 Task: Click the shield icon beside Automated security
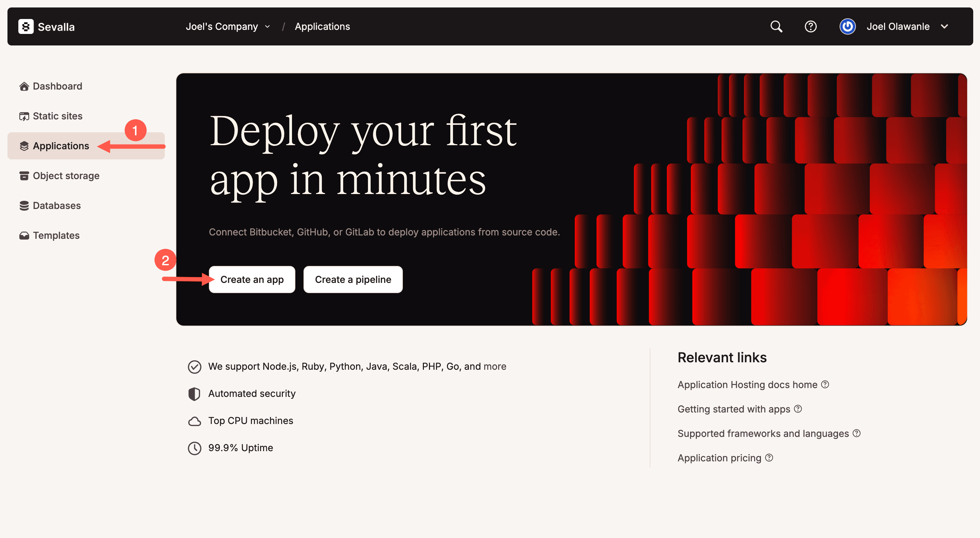(x=194, y=393)
